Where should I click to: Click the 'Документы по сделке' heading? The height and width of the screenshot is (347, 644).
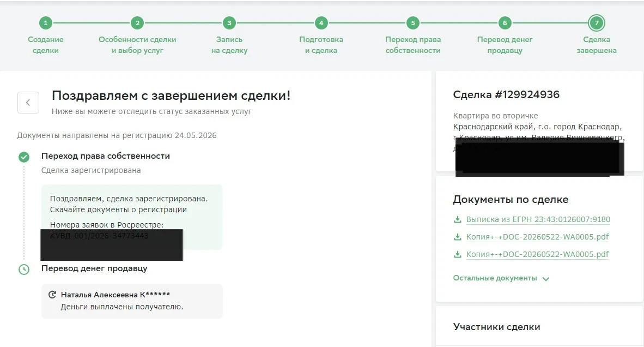coord(511,199)
